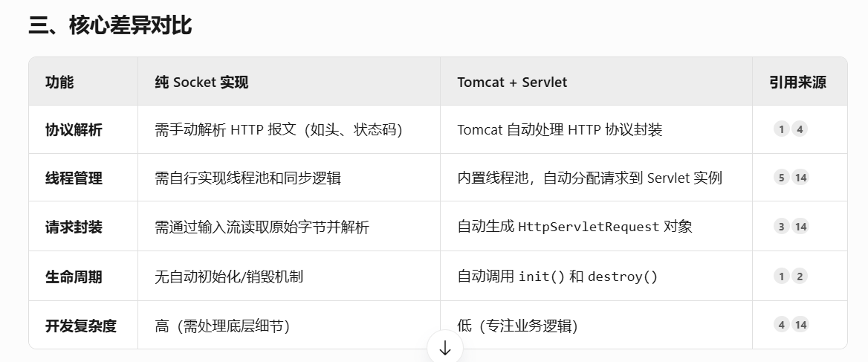Click the 三、核心差异对比 heading
Image resolution: width=868 pixels, height=362 pixels.
(x=110, y=25)
